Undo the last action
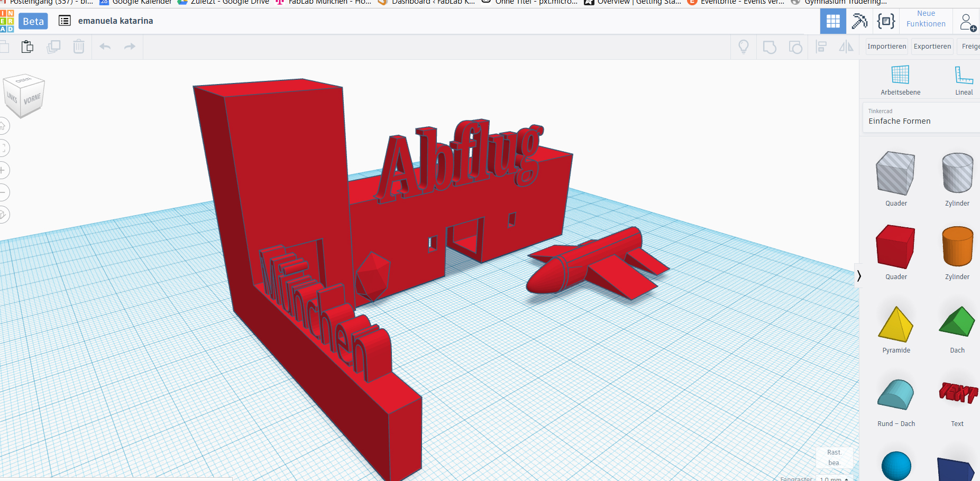The width and height of the screenshot is (980, 481). click(105, 47)
